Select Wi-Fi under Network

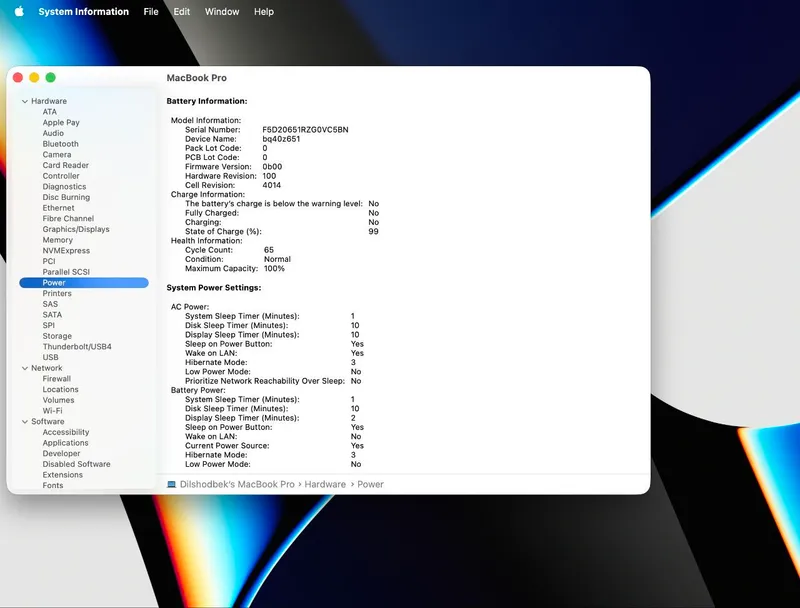pos(52,411)
